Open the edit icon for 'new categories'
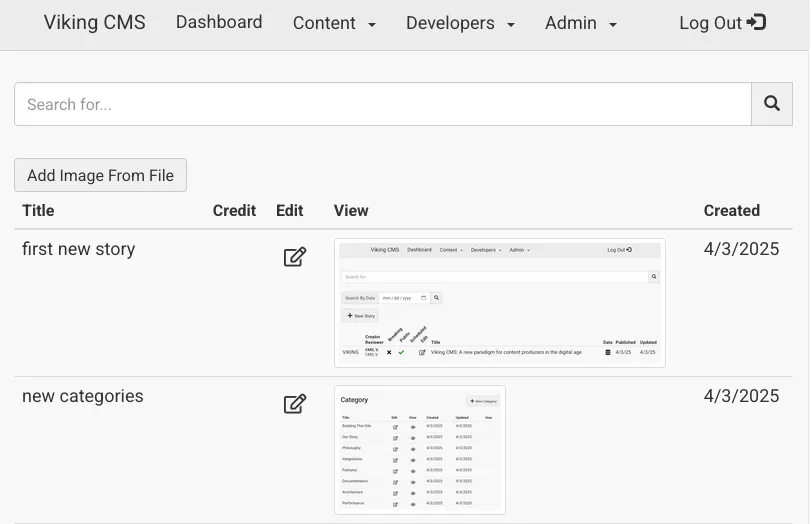 pyautogui.click(x=294, y=404)
